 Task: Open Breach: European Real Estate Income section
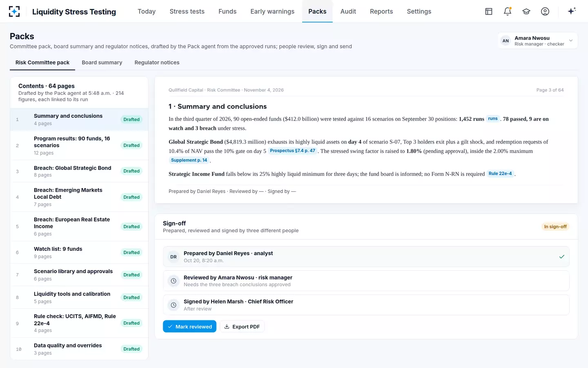(x=79, y=227)
